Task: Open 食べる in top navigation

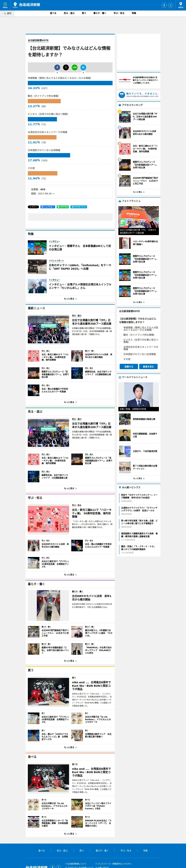Action: pyautogui.click(x=53, y=13)
